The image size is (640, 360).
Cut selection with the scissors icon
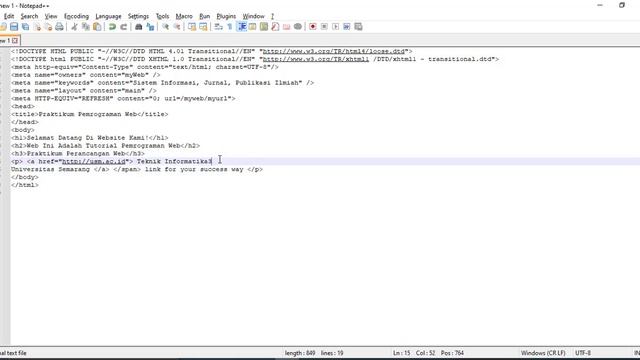pyautogui.click(x=74, y=27)
